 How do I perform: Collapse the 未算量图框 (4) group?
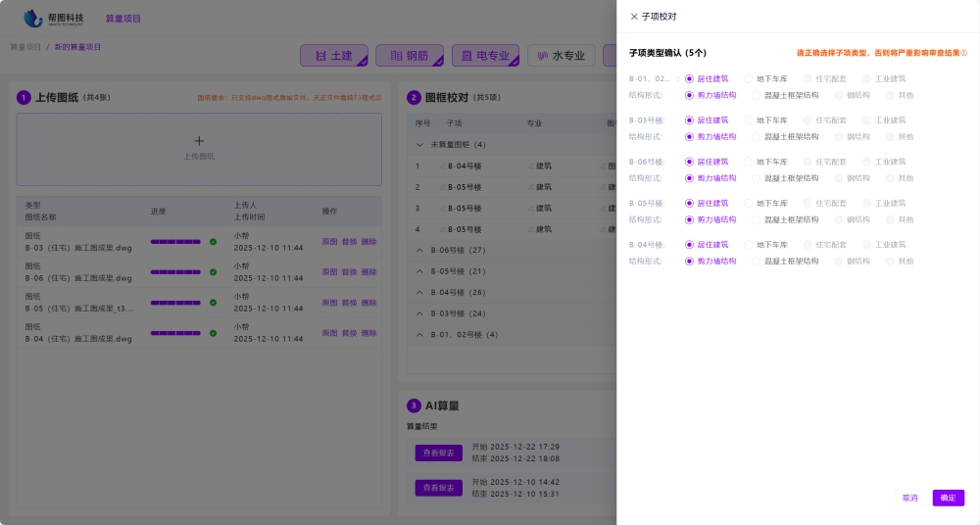[420, 145]
